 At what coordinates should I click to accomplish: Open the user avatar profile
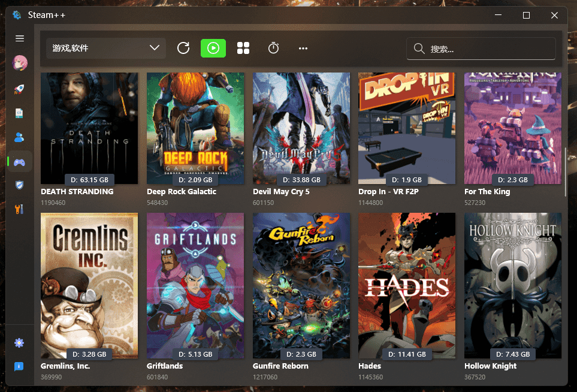coord(20,63)
